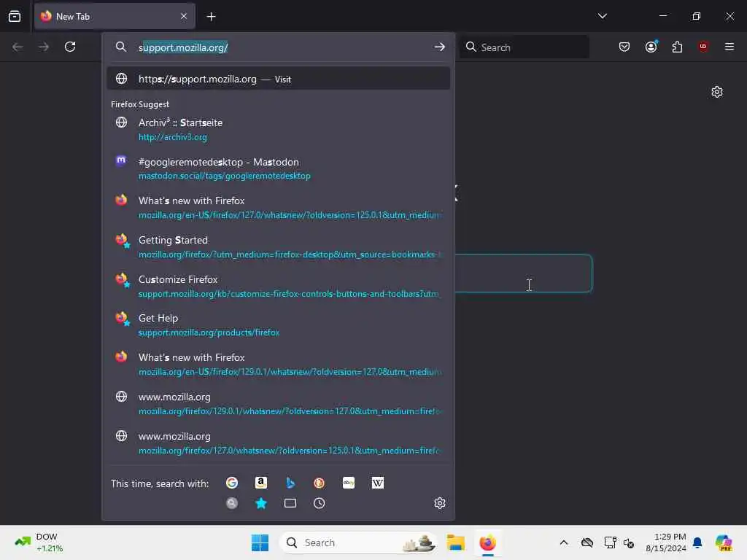Focus the toolbar Search field
This screenshot has height=560, width=747.
[x=524, y=47]
